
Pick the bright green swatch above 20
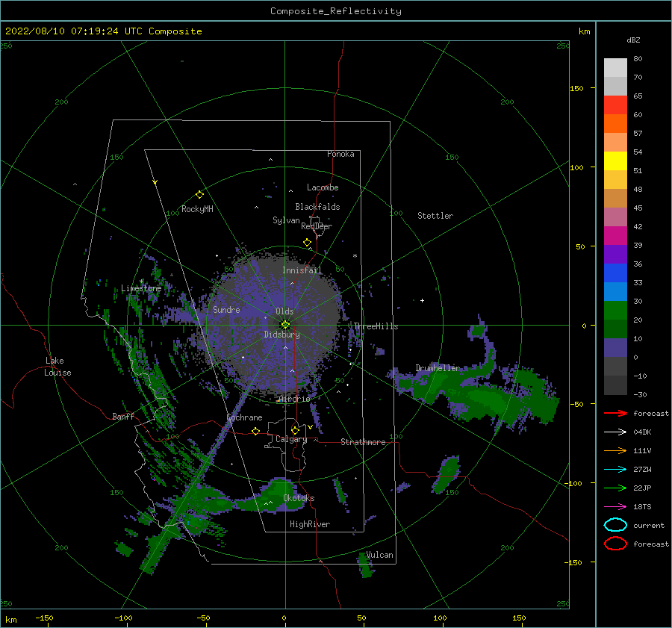[x=615, y=311]
